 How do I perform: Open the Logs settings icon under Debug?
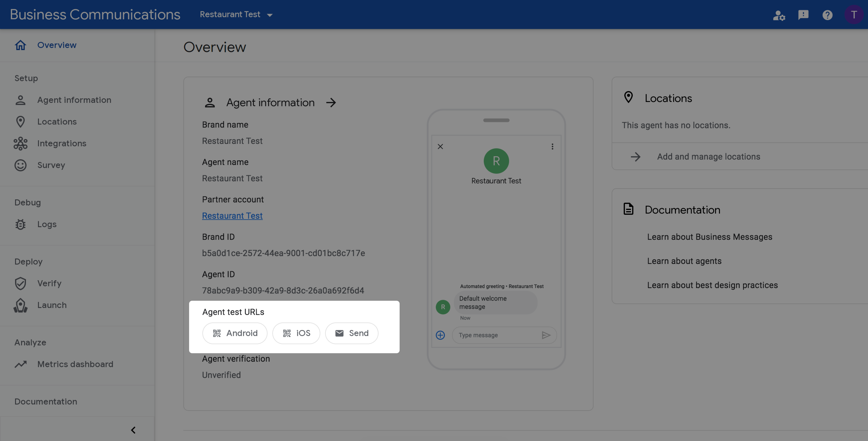tap(20, 224)
